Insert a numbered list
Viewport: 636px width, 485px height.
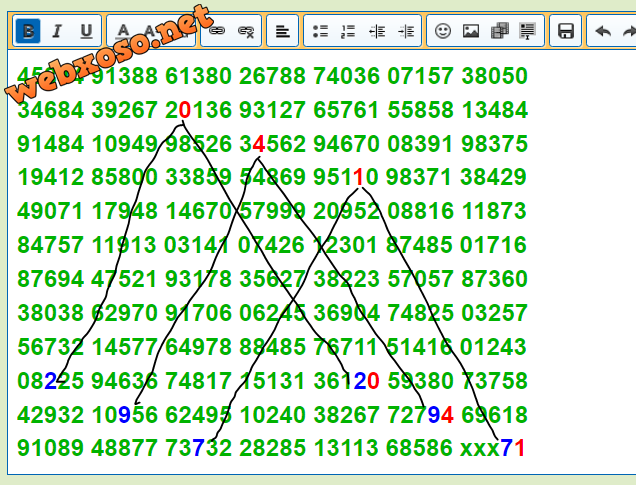tap(348, 31)
